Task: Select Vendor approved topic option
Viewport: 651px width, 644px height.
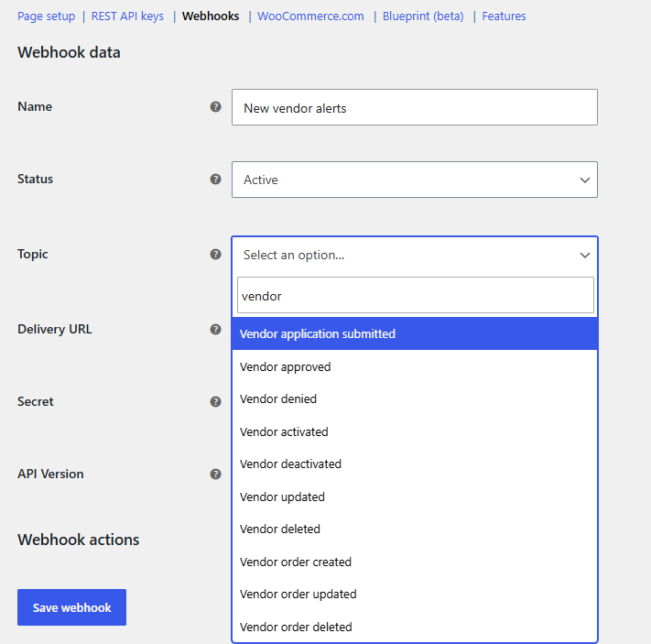Action: point(415,366)
